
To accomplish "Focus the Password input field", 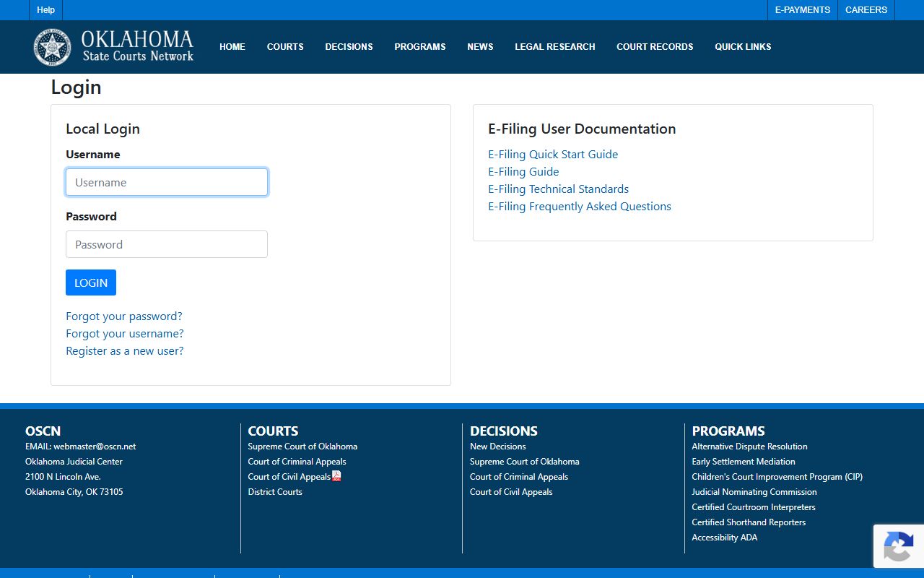I will [x=167, y=244].
